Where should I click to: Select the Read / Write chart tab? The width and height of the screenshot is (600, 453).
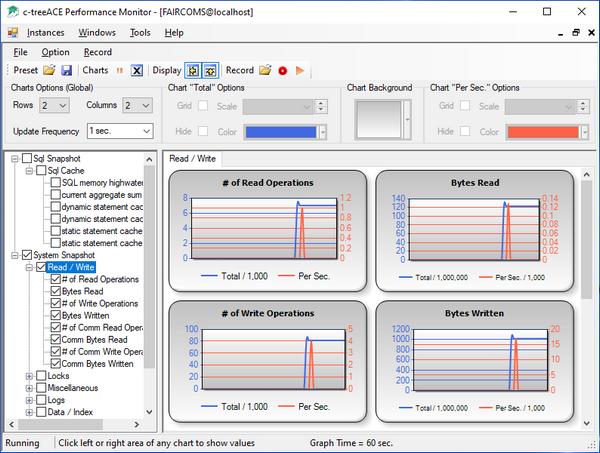click(192, 159)
